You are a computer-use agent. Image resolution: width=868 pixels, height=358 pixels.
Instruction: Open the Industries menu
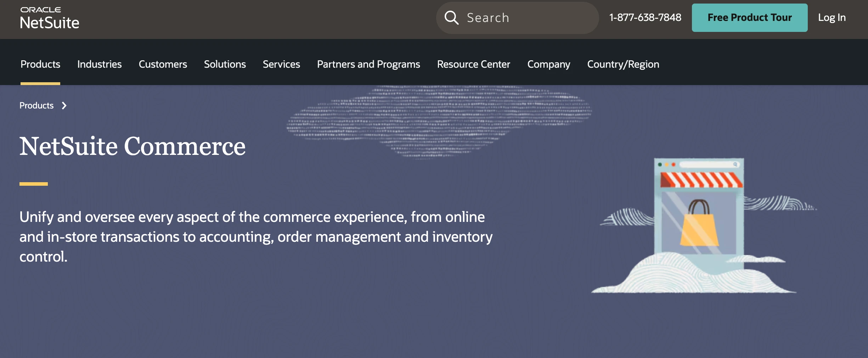100,64
